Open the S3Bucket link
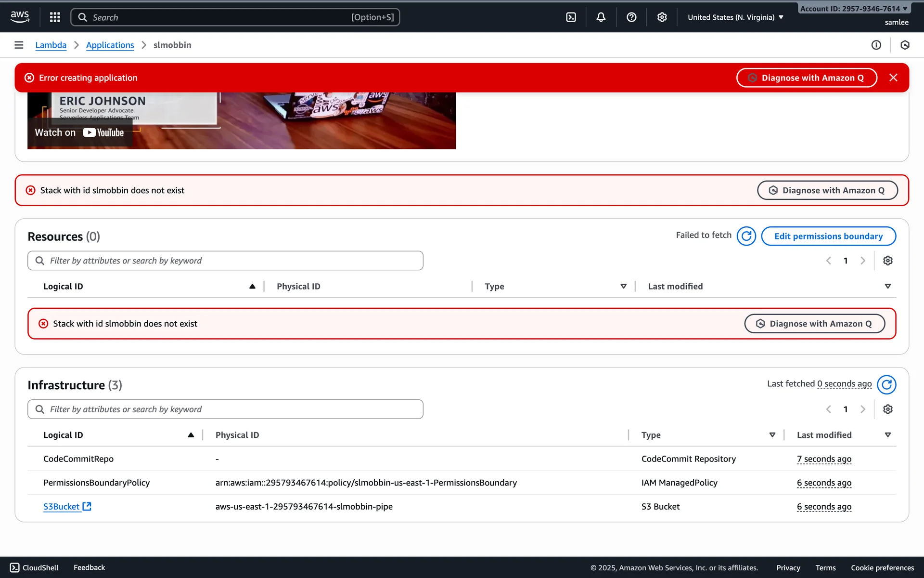Viewport: 924px width, 578px height. pos(62,507)
